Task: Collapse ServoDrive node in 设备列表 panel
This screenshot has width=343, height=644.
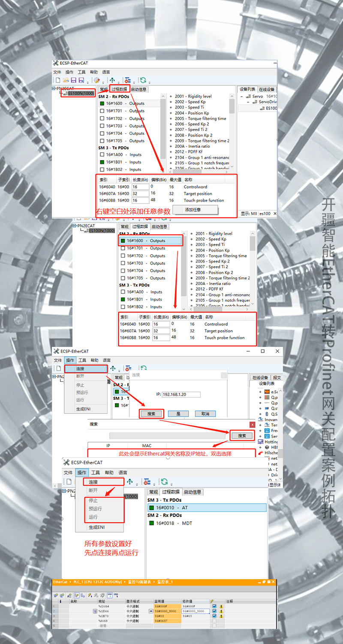Action: pyautogui.click(x=248, y=102)
